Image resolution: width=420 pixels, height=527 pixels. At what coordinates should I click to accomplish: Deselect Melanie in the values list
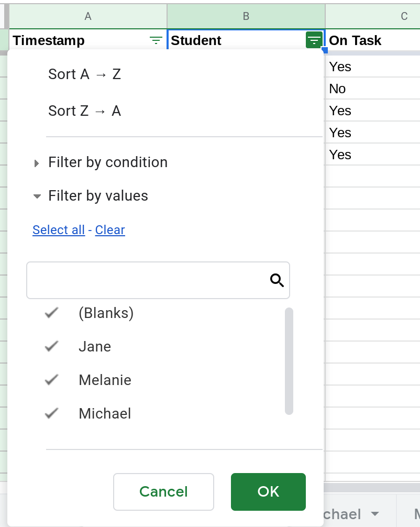(x=51, y=380)
